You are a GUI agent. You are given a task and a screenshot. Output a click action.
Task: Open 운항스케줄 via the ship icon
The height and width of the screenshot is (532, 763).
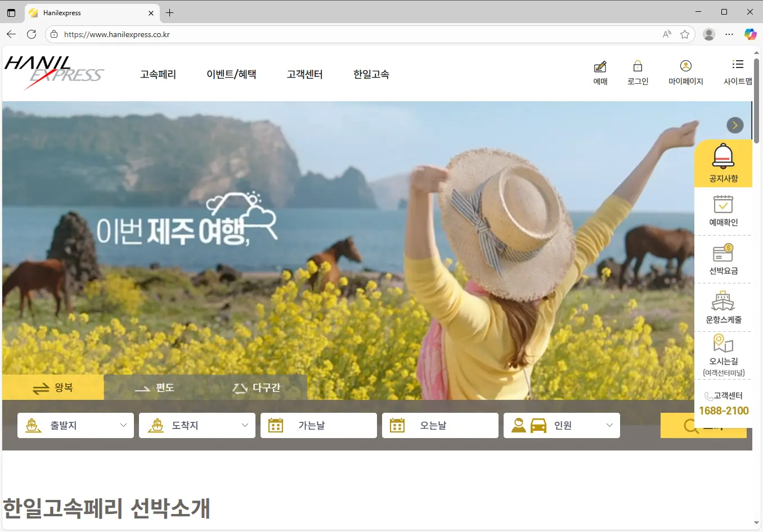point(724,306)
